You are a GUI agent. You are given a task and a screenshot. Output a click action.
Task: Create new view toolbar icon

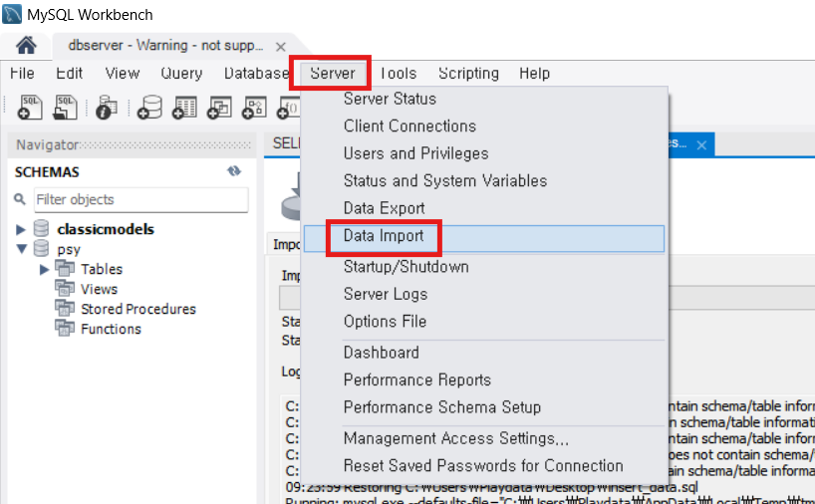tap(219, 108)
